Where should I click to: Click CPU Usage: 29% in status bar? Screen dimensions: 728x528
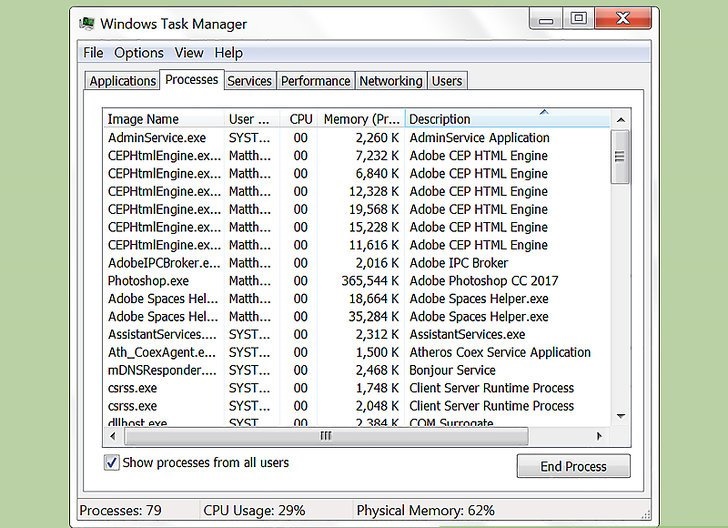point(254,510)
